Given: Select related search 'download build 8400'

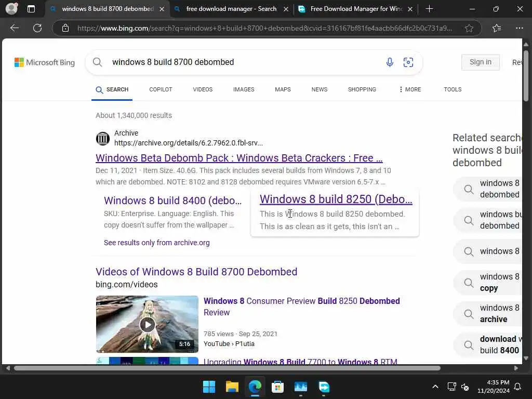Looking at the screenshot, I should tap(487, 345).
